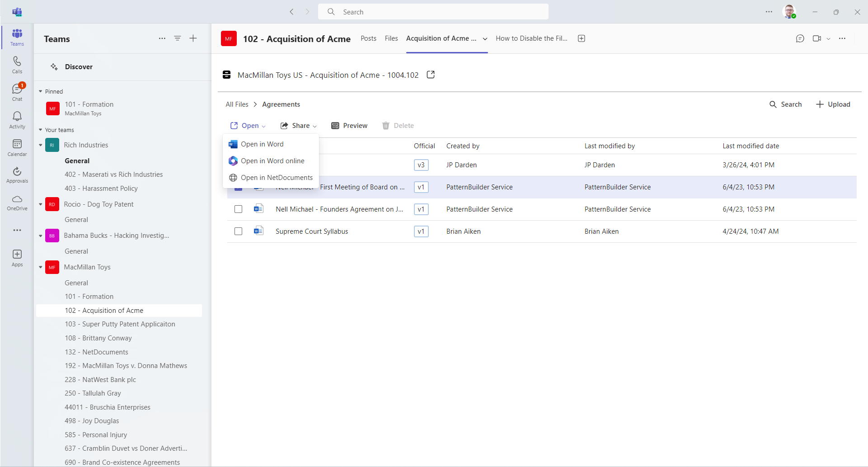The height and width of the screenshot is (467, 868).
Task: Click the Search field at the top
Action: tap(433, 12)
